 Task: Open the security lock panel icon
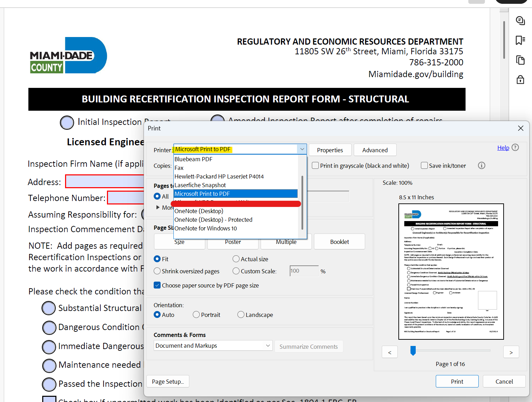[520, 80]
